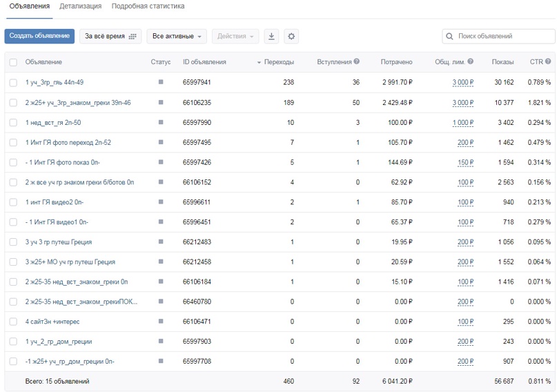Expand the Все активные filter dropdown
557x392 pixels.
pos(177,36)
